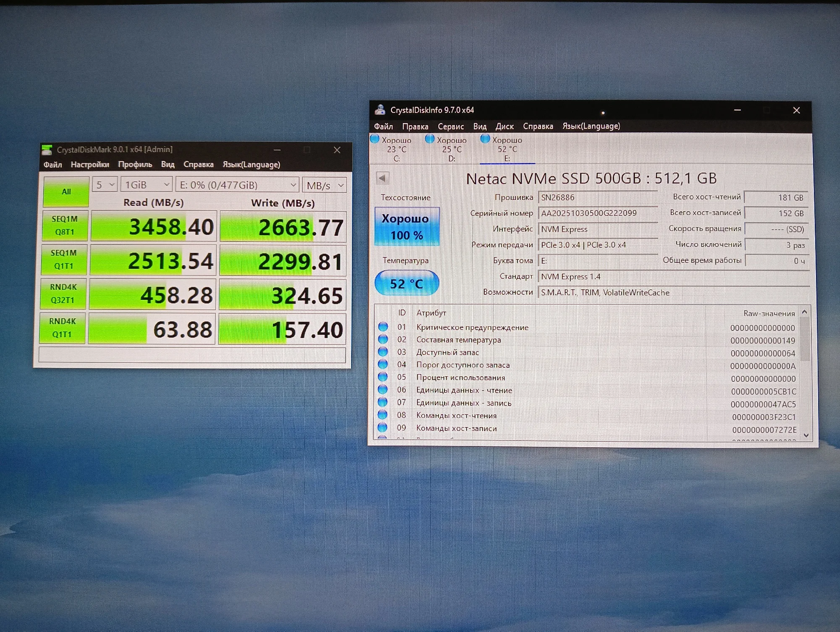Viewport: 840px width, 632px height.
Task: Click the comment field at bottom of CrystalDiskMark
Action: pos(192,355)
